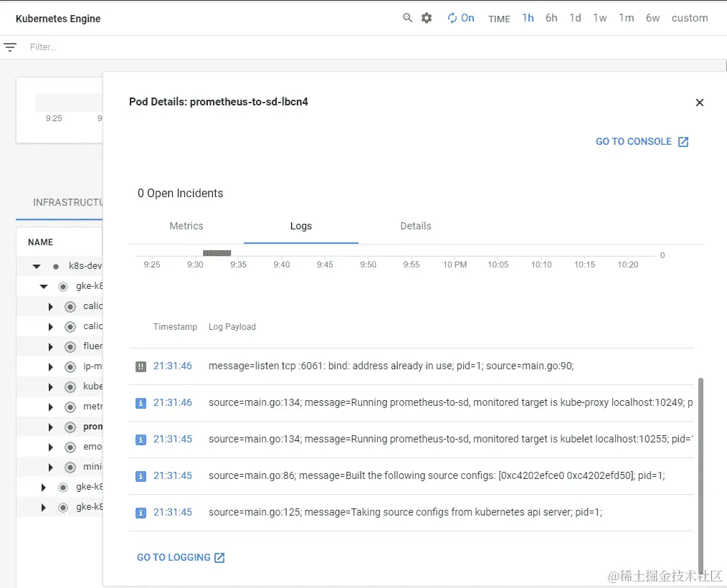The image size is (727, 588).
Task: Select the 6h time range
Action: 551,18
